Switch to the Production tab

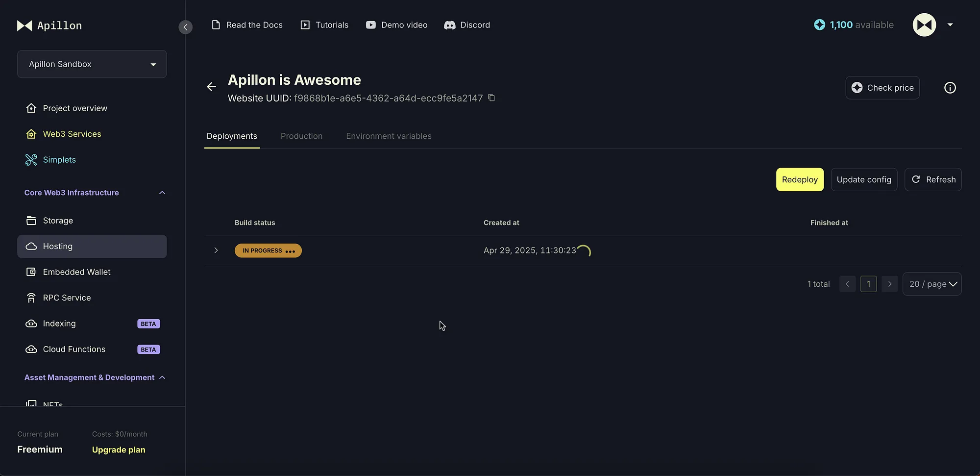(301, 136)
